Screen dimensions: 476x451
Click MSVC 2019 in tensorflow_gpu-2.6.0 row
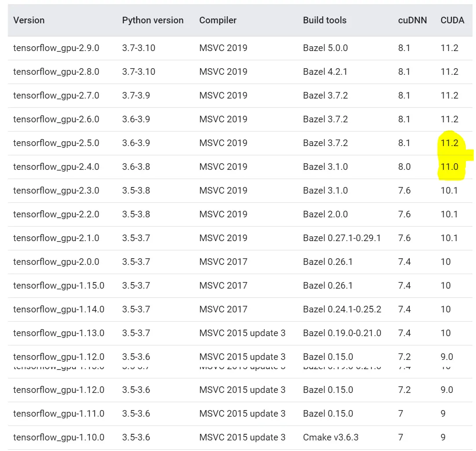tap(223, 119)
